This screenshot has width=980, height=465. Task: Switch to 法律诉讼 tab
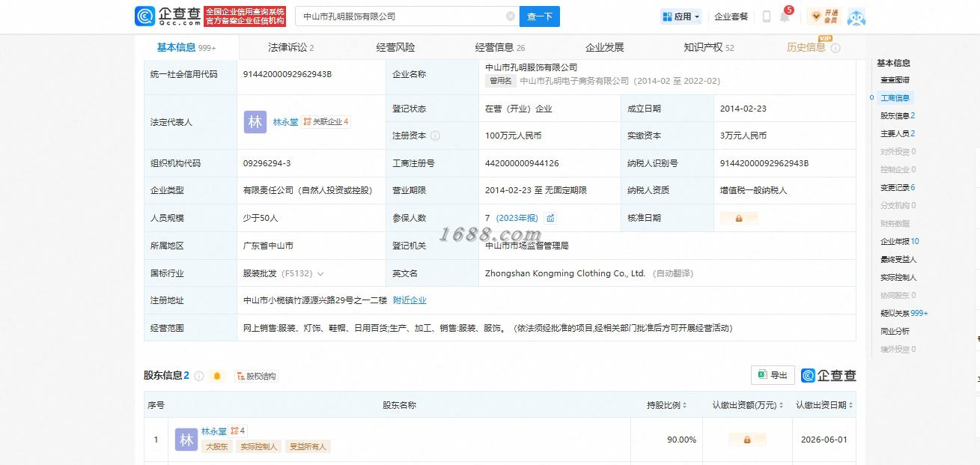290,47
